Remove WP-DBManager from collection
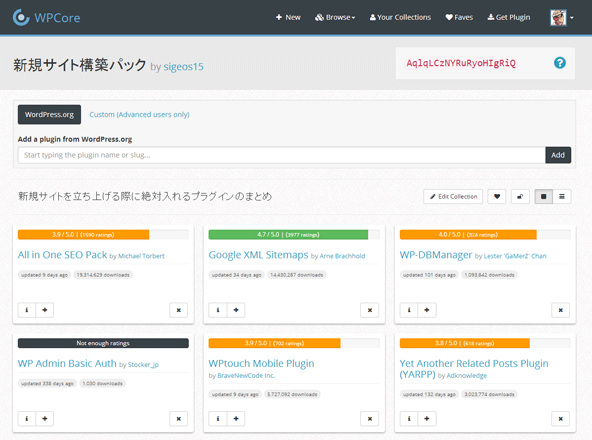The width and height of the screenshot is (592, 440). 561,310
